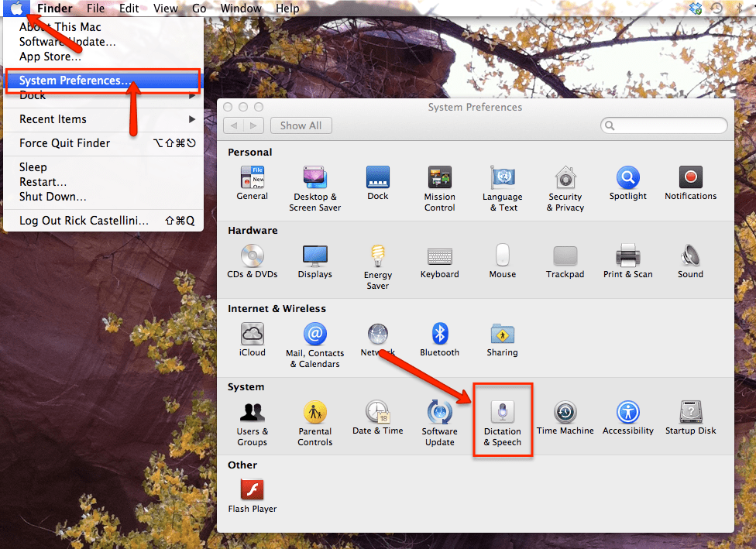Open Energy Saver preferences

pos(377,266)
